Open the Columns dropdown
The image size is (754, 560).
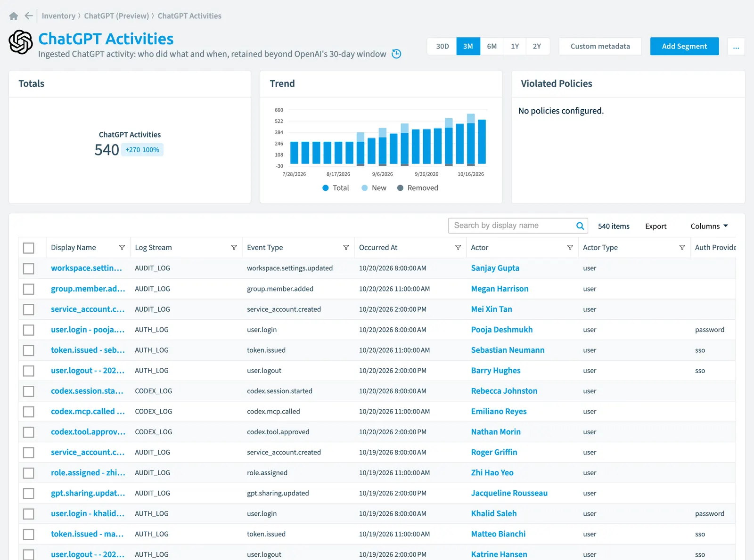coord(709,226)
